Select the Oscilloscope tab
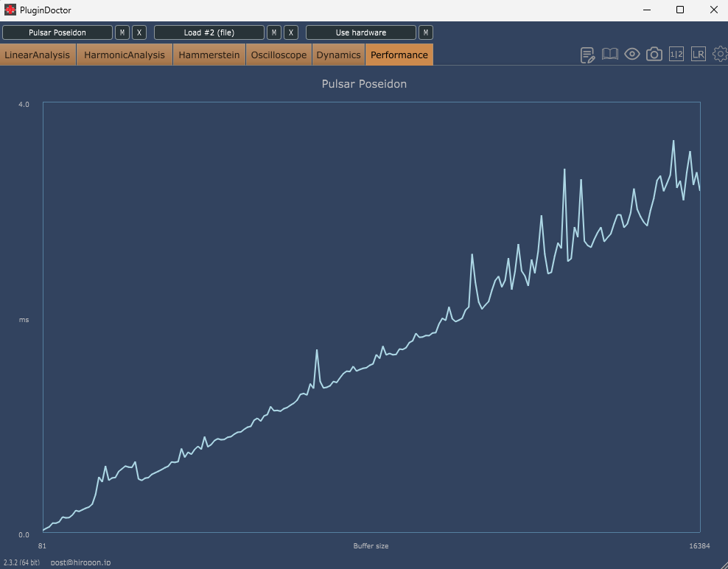The height and width of the screenshot is (569, 728). (x=279, y=55)
